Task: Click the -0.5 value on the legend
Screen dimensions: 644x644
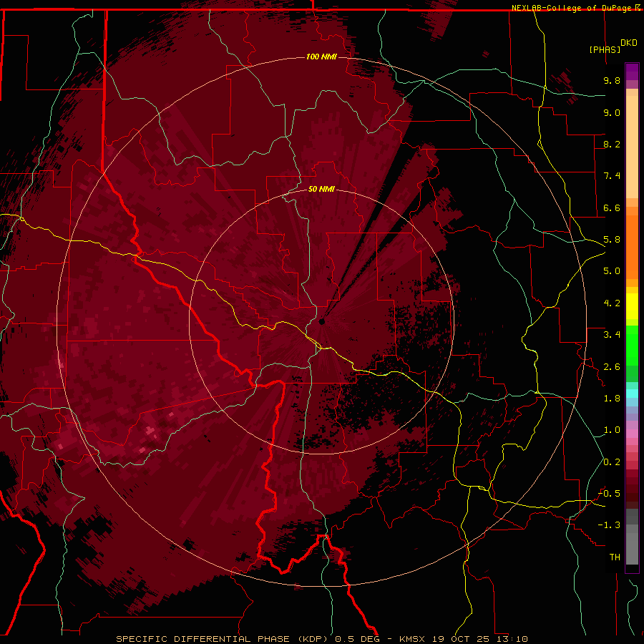Action: point(610,494)
